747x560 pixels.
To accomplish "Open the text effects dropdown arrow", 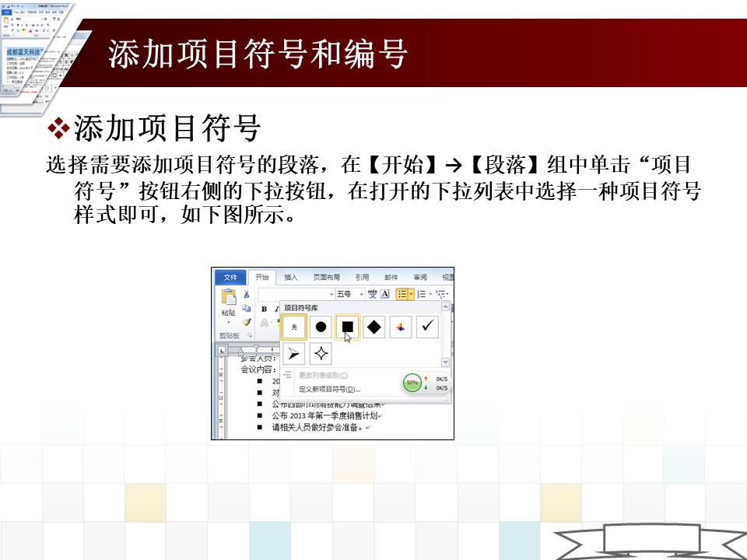I will pos(272,323).
